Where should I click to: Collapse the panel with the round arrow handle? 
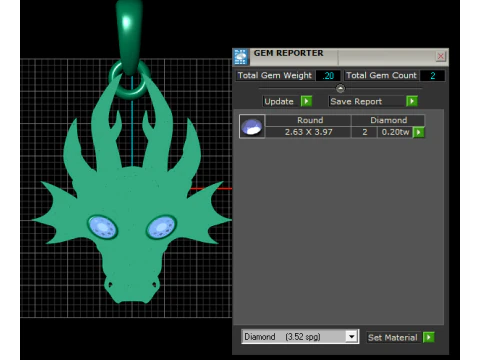point(340,89)
